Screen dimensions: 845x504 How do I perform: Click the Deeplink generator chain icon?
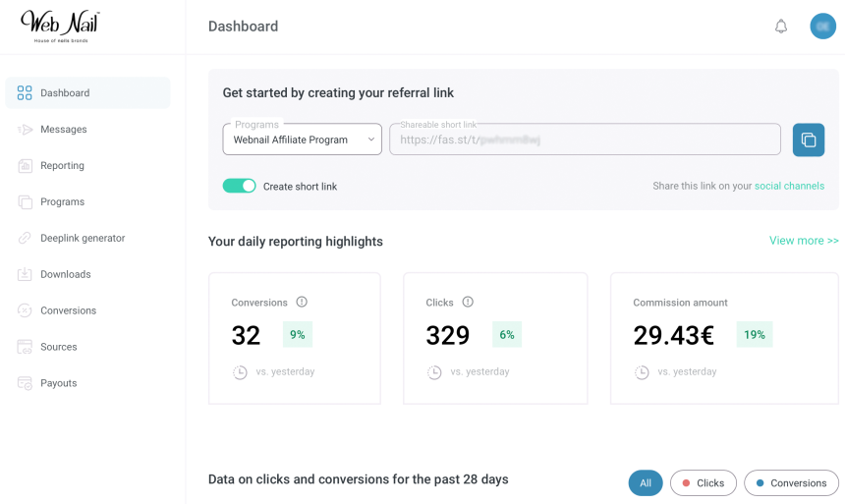click(x=25, y=238)
